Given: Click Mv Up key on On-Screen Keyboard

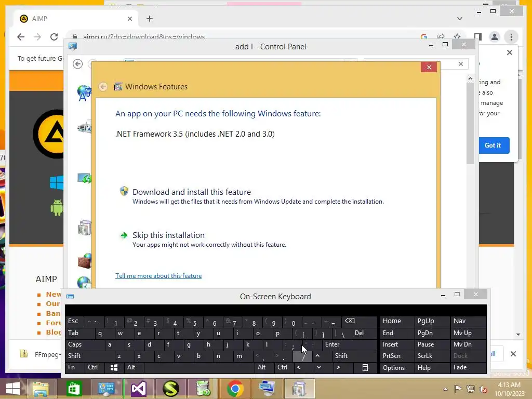Looking at the screenshot, I should (468, 333).
